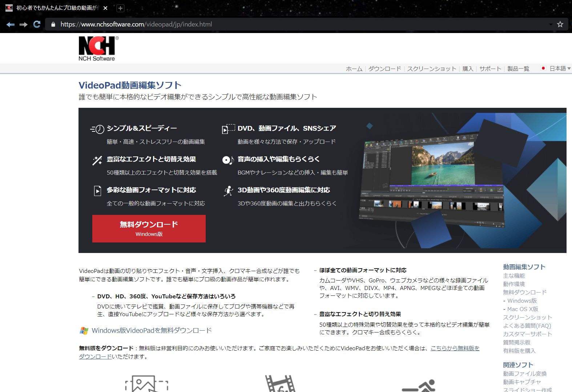Open 動画ファイル変換 in the sidebar
This screenshot has width=572, height=392.
525,374
